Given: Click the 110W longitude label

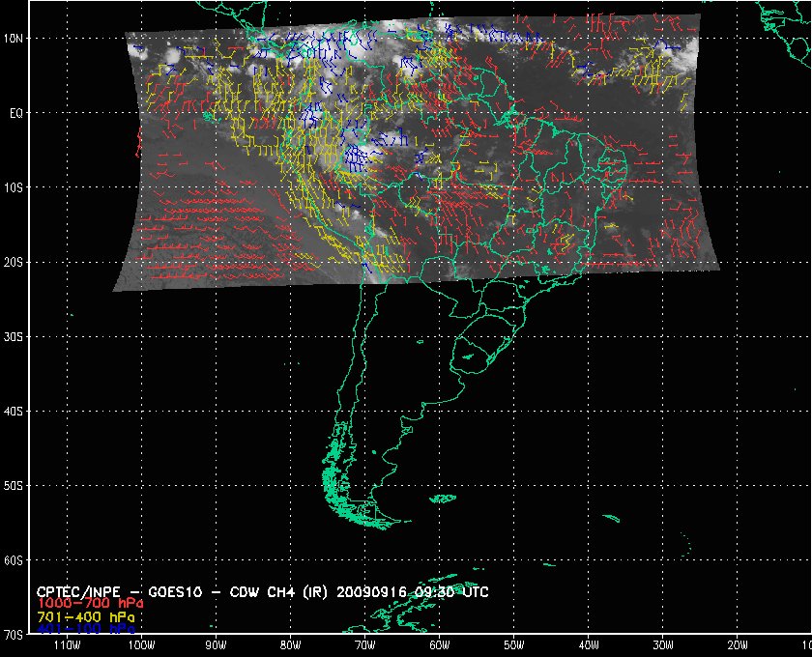Looking at the screenshot, I should coord(68,645).
